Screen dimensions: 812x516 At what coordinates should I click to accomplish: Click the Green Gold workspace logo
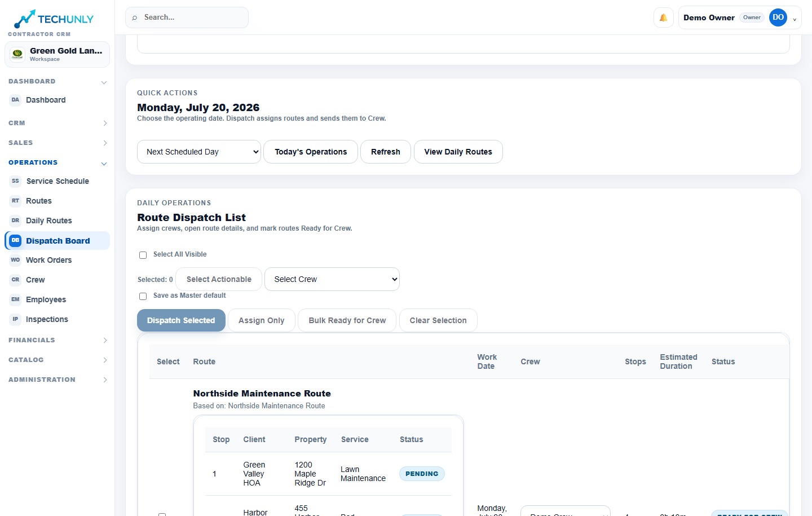click(17, 54)
